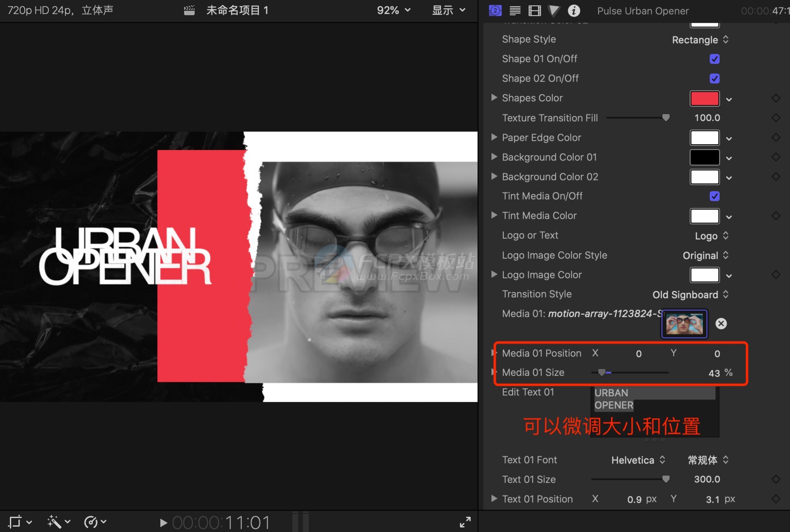Open the magic wand enhancements menu

pyautogui.click(x=54, y=522)
